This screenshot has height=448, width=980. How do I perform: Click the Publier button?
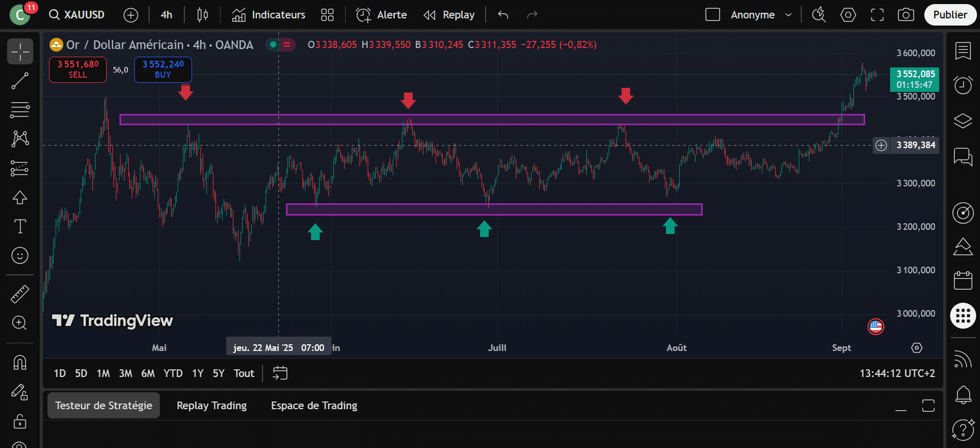949,15
